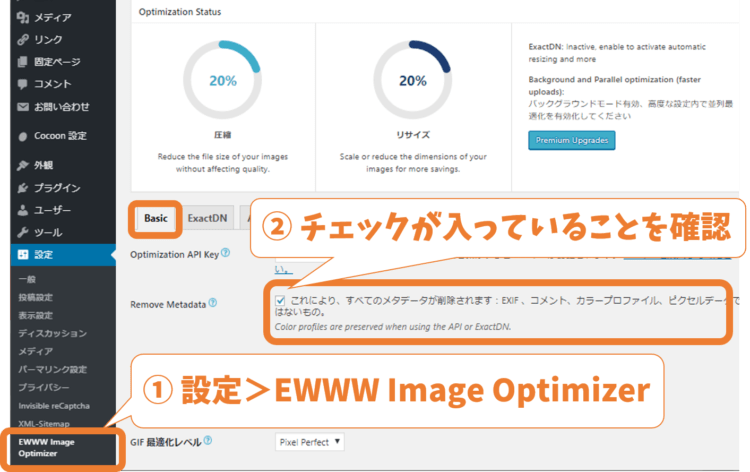This screenshot has width=750, height=472.
Task: Open 投稿設定 settings submenu
Action: coord(35,297)
